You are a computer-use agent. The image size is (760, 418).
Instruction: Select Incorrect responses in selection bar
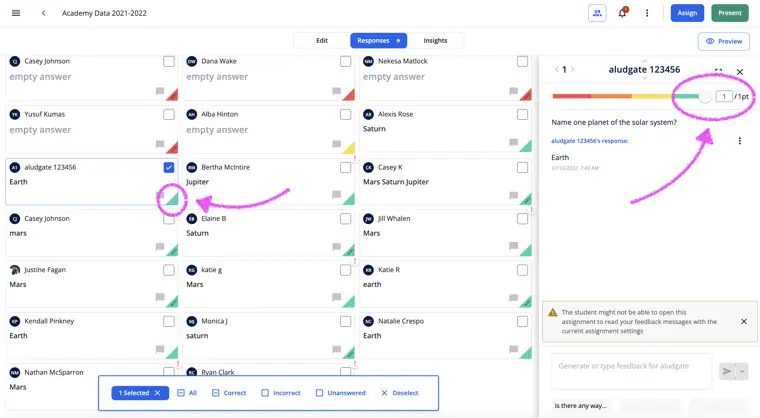click(x=281, y=393)
